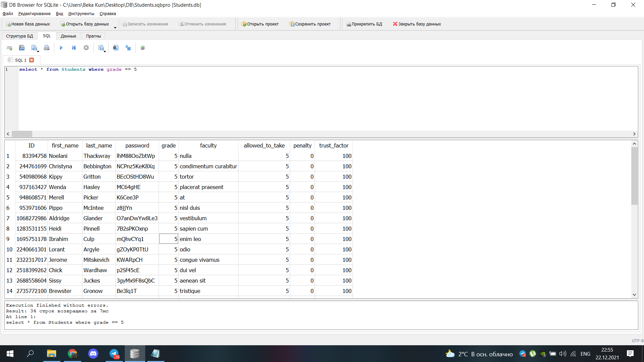Select the Ibrahim first_name cell
The height and width of the screenshot is (362, 644).
pos(65,239)
